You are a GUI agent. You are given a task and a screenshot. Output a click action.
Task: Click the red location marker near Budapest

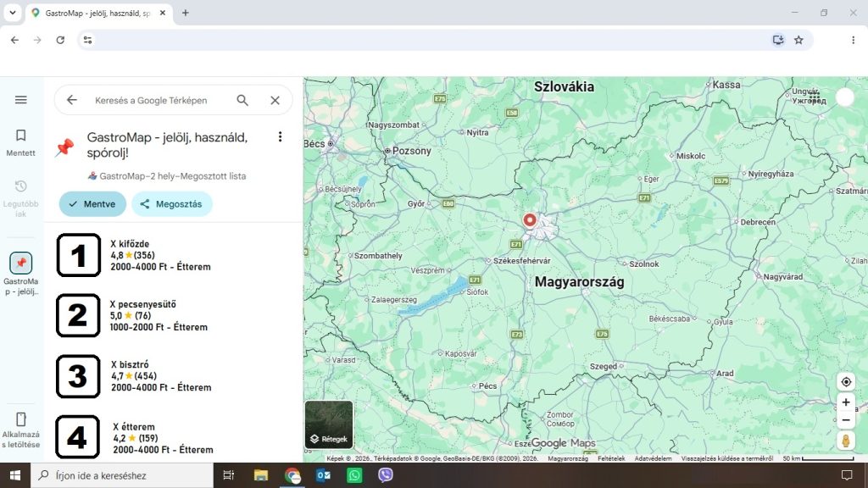pos(530,220)
